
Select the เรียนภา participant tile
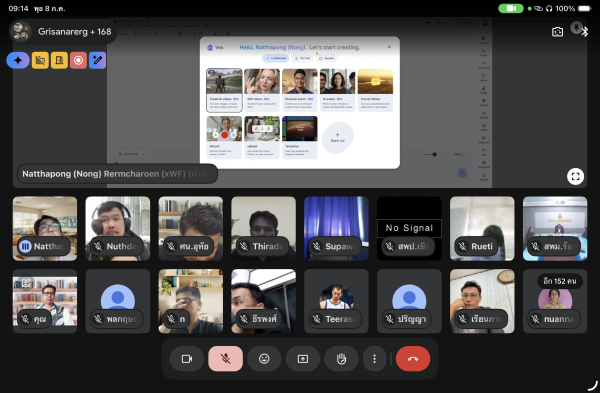tap(482, 301)
